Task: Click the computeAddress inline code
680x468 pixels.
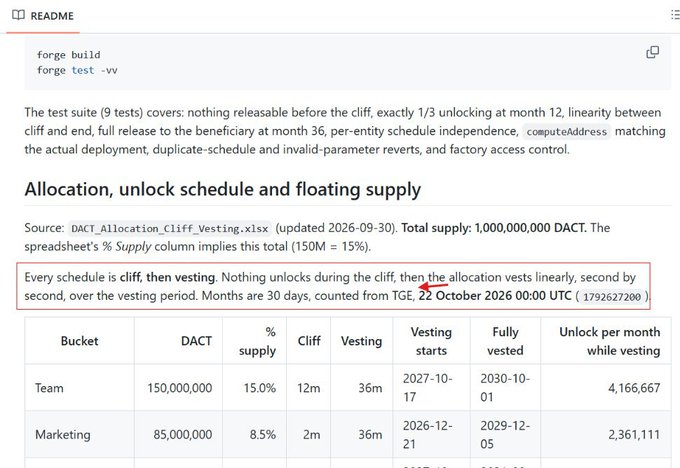Action: click(x=566, y=132)
